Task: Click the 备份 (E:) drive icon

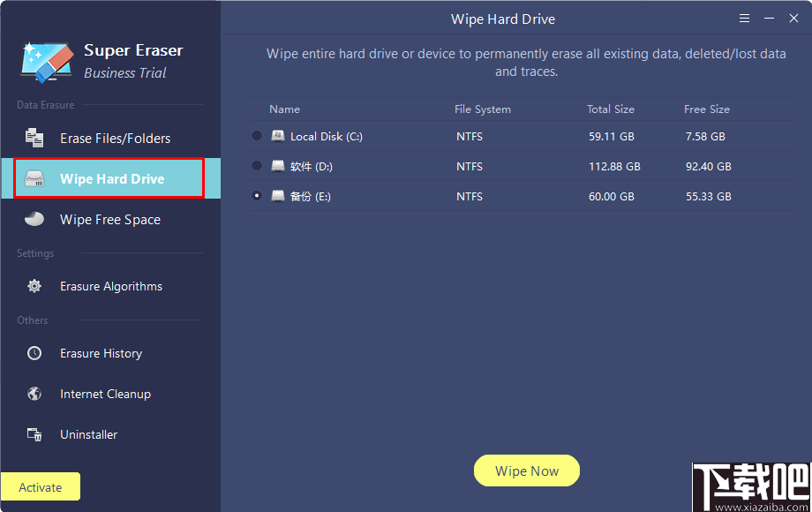Action: tap(278, 196)
